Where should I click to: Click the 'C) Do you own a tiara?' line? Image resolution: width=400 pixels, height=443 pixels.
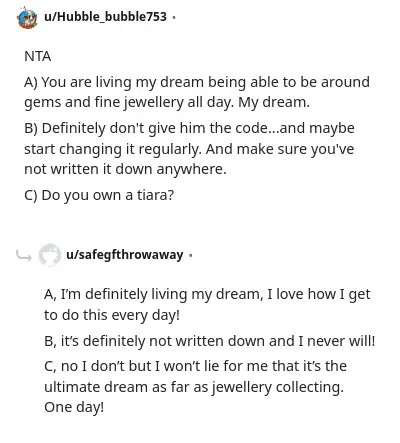point(99,195)
